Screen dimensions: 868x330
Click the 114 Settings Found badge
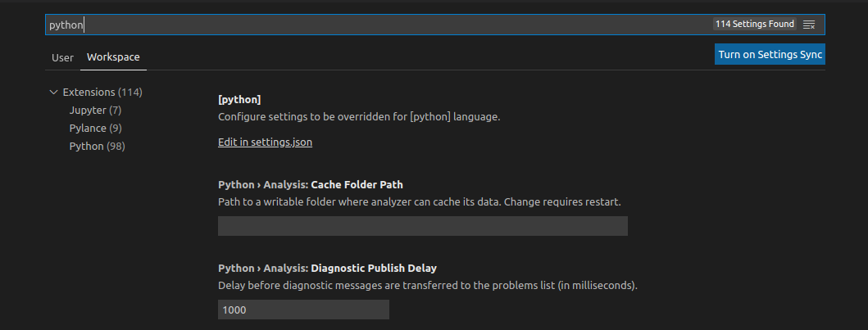(755, 25)
